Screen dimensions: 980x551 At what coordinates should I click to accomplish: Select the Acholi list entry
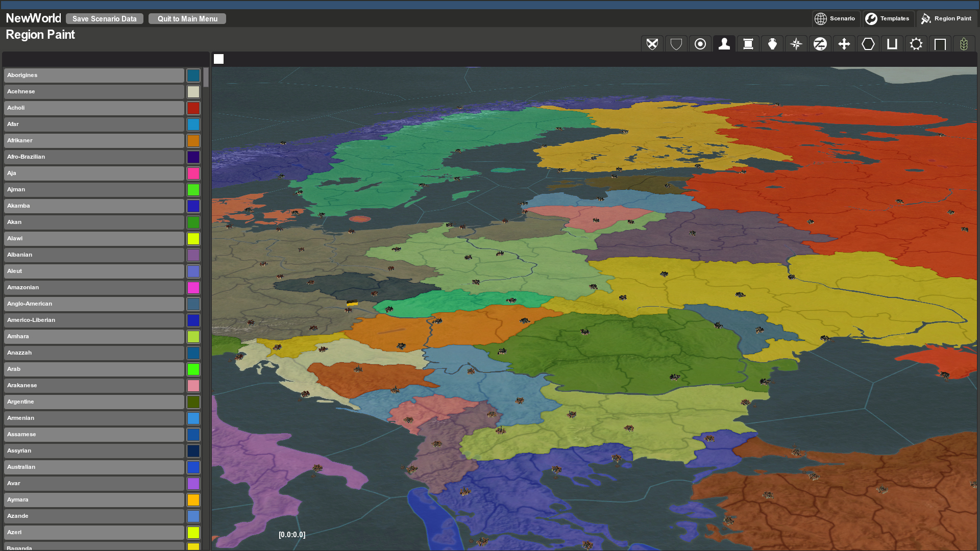[94, 108]
